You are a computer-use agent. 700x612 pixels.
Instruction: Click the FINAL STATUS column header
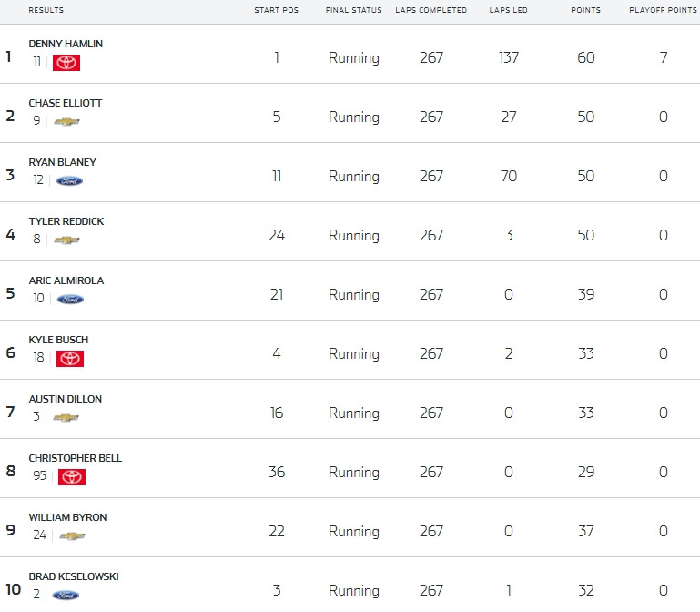[353, 10]
